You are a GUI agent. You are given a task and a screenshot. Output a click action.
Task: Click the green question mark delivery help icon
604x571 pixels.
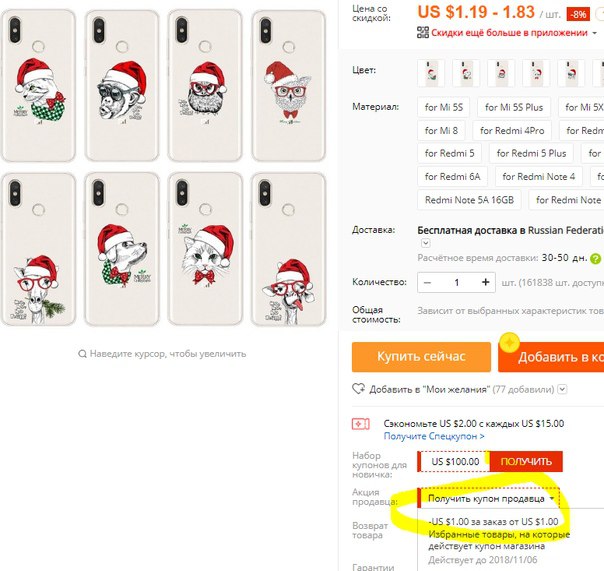coord(596,259)
